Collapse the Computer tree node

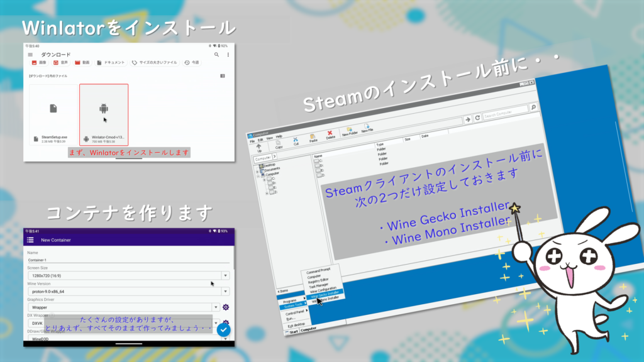click(x=258, y=176)
